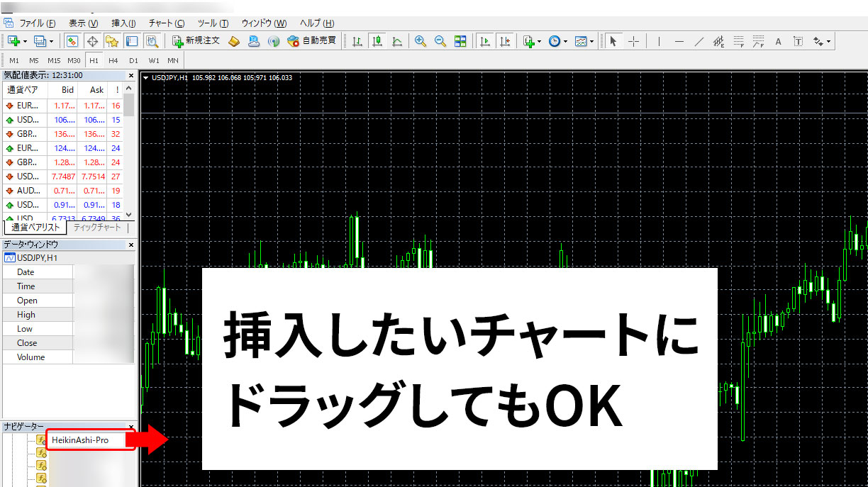Image resolution: width=868 pixels, height=487 pixels.
Task: Toggle the candlestick chart mode
Action: [x=377, y=41]
